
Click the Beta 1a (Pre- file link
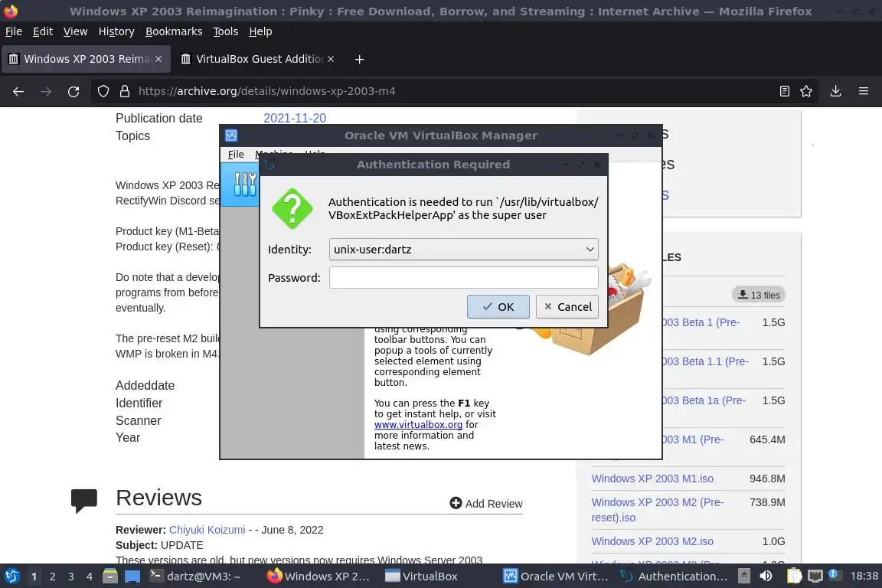[704, 400]
